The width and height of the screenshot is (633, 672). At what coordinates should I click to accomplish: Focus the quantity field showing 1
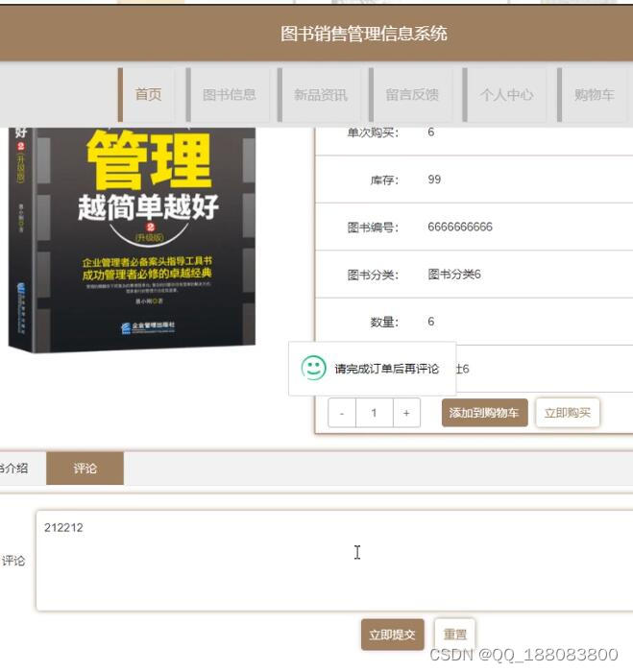click(x=374, y=413)
